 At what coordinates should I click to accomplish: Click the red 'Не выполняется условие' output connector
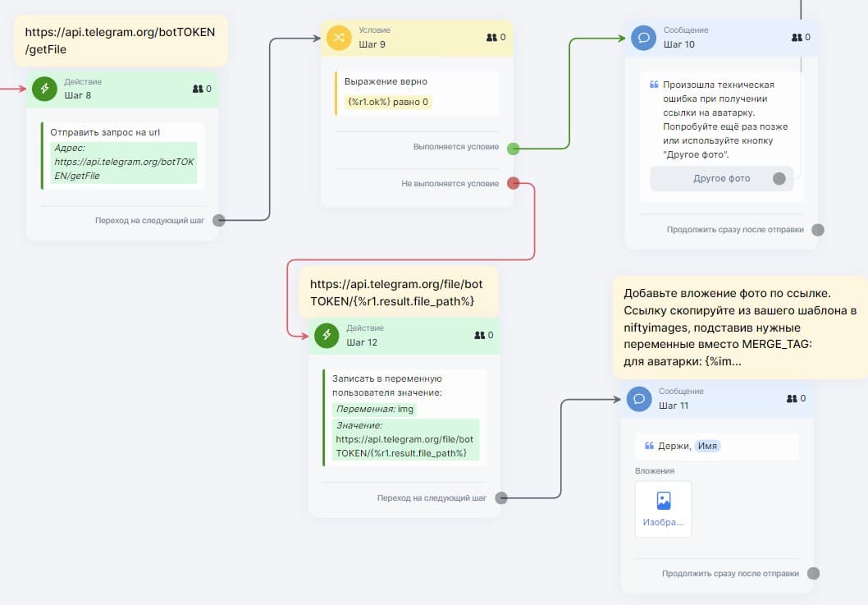pyautogui.click(x=513, y=183)
